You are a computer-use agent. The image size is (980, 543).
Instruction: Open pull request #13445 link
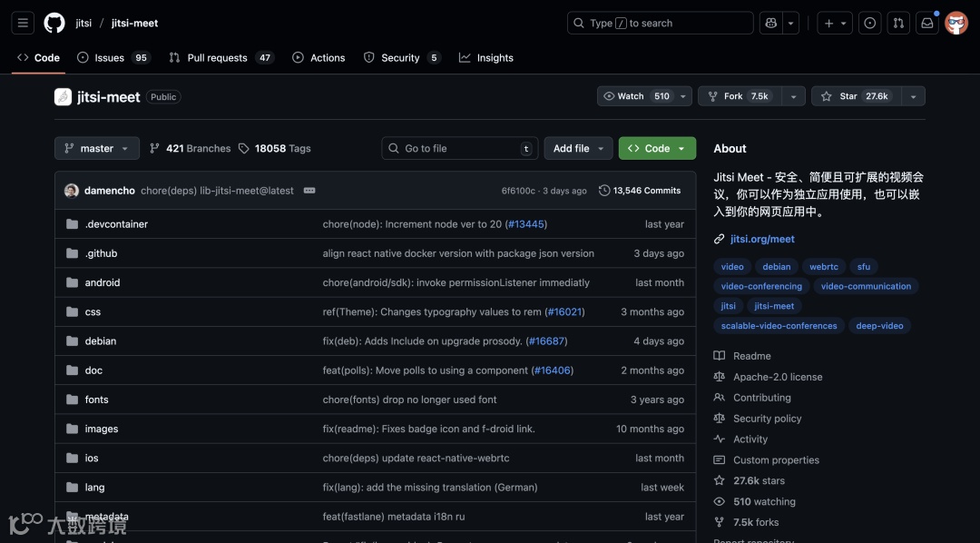(526, 224)
